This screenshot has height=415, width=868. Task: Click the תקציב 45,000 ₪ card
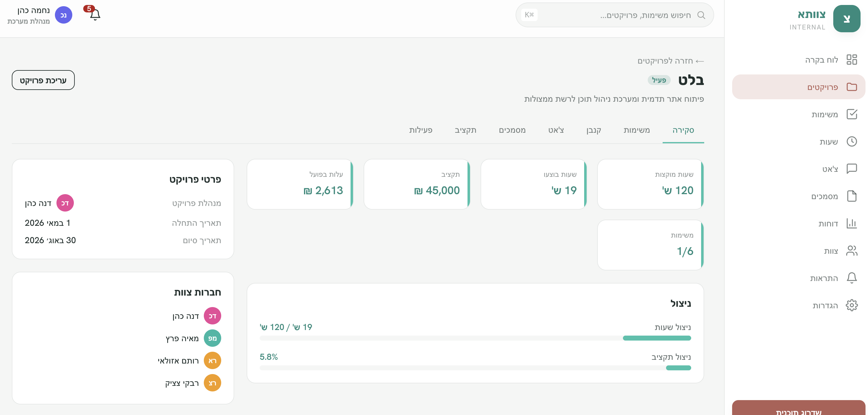point(417,184)
